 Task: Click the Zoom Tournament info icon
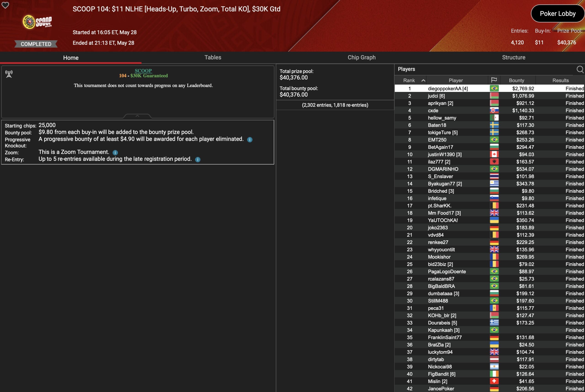115,152
